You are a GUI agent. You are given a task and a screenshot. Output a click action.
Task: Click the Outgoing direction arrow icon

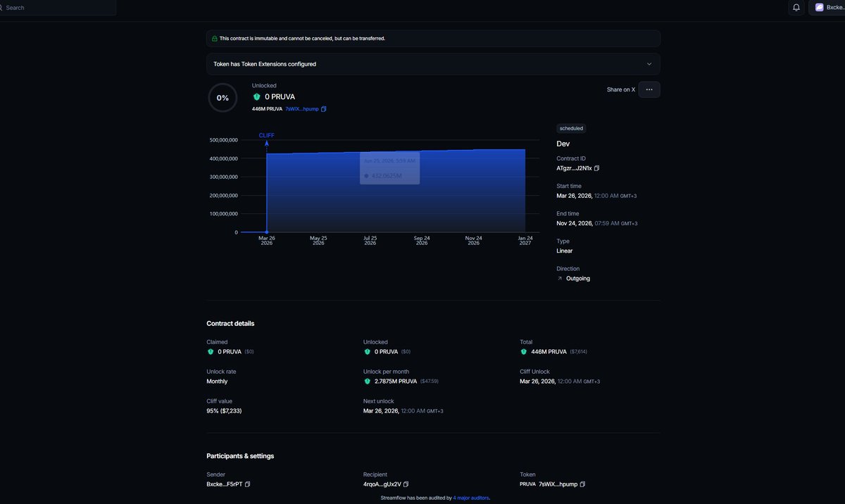(x=560, y=279)
